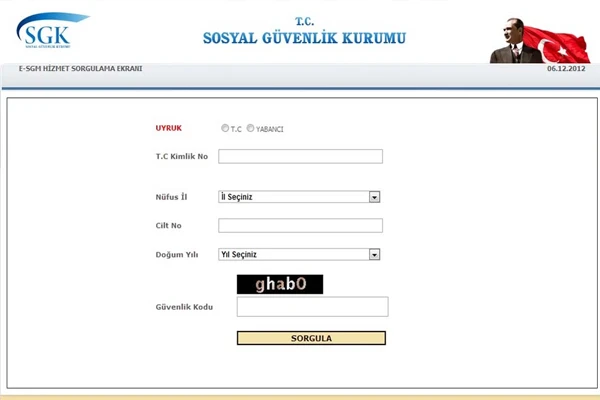This screenshot has height=400, width=600.
Task: Click the Güvenlik Kodu label
Action: tap(184, 307)
